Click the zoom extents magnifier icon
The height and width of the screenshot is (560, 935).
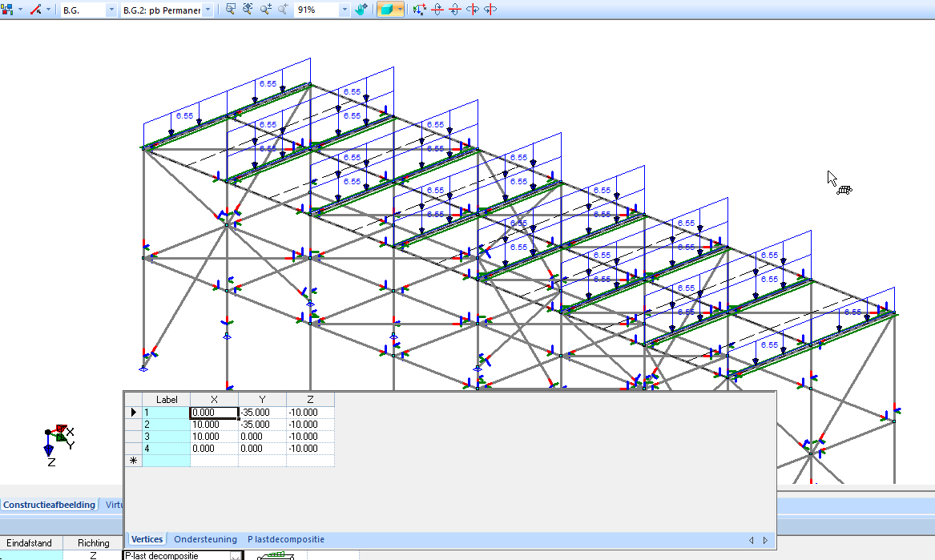click(248, 10)
